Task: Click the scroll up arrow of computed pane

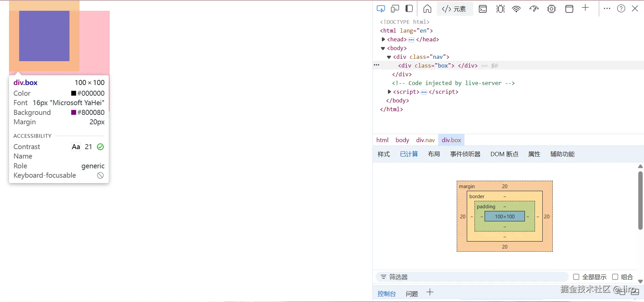Action: [x=640, y=166]
